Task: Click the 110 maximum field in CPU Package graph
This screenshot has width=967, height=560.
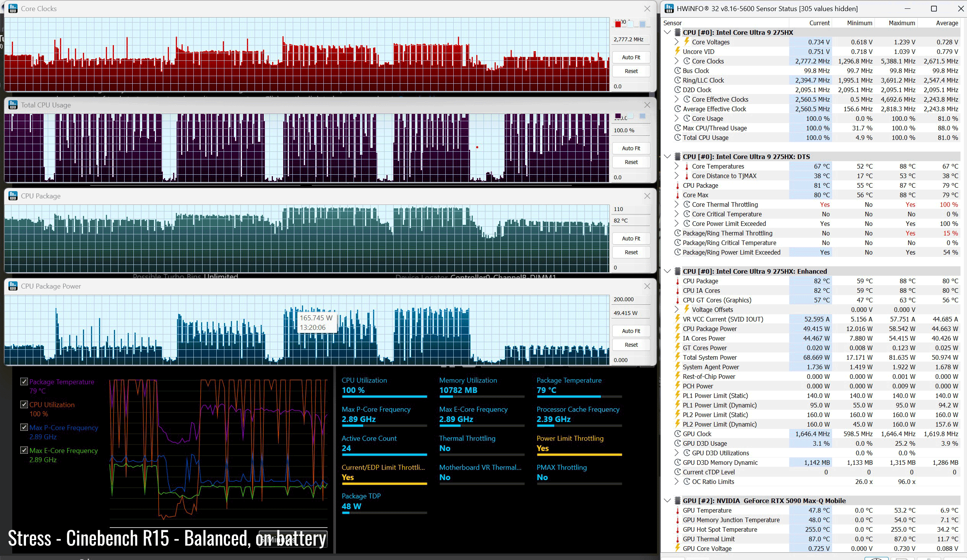Action: point(631,209)
